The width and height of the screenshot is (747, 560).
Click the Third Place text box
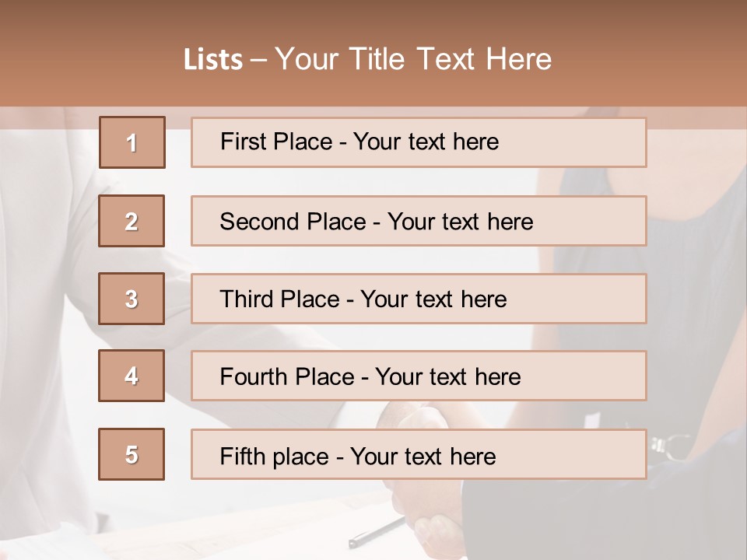click(419, 299)
